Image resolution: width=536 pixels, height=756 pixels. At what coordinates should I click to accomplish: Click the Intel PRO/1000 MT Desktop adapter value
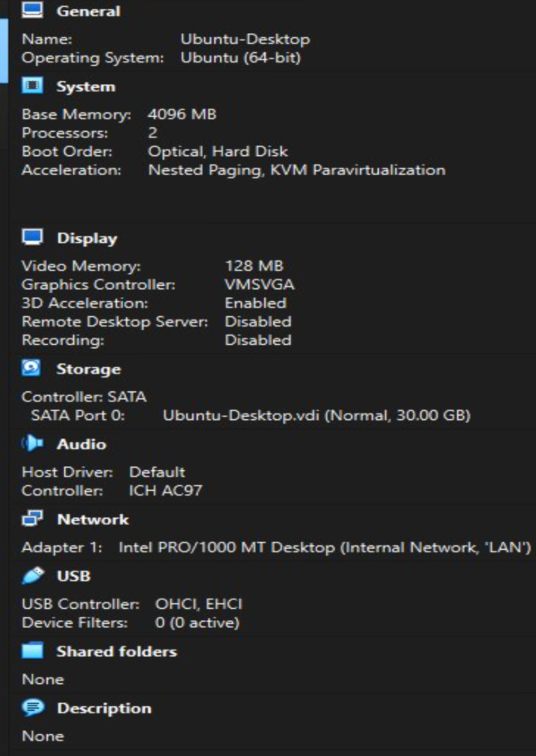tap(324, 548)
